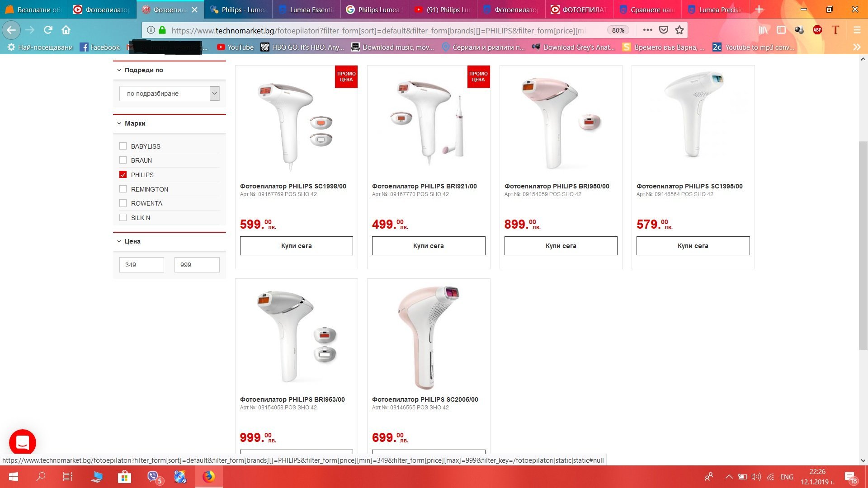Check the ROWENTA brand filter
868x488 pixels.
coord(123,203)
